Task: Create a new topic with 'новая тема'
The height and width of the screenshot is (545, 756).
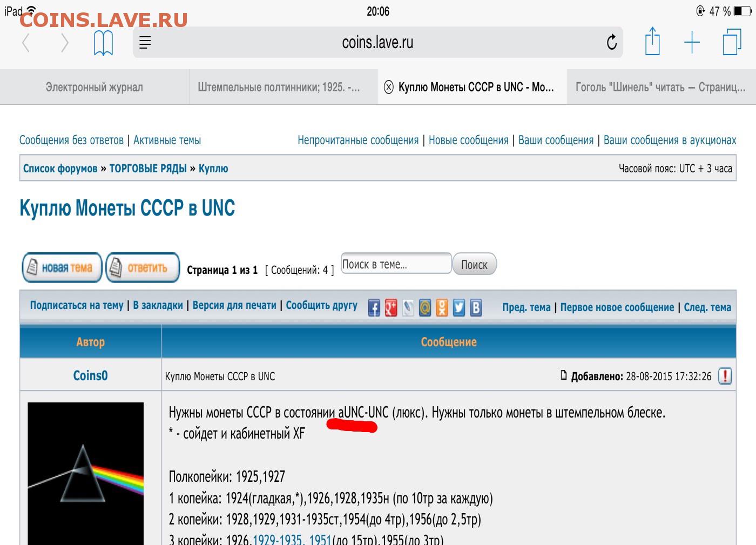Action: pyautogui.click(x=62, y=267)
